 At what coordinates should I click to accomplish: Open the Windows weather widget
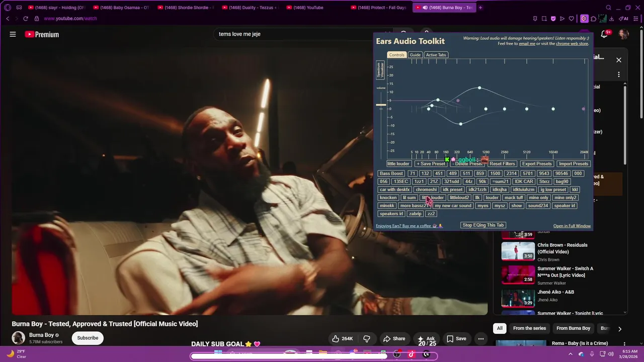[16, 354]
